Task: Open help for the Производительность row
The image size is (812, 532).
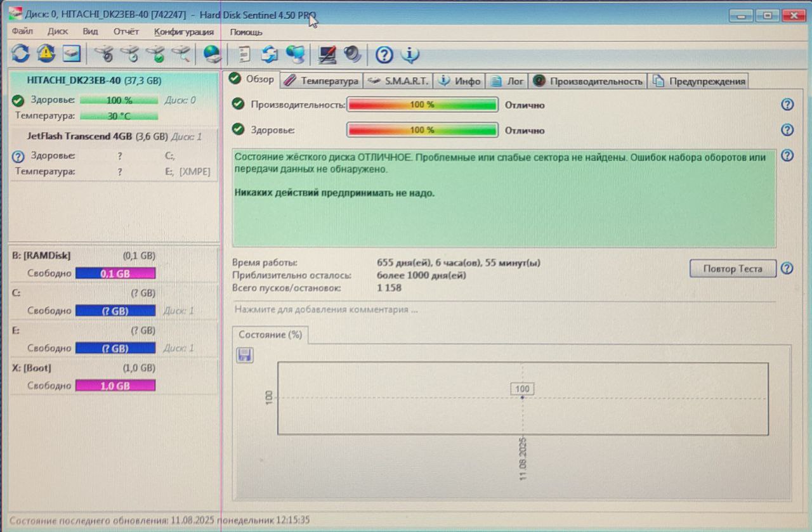Action: [x=787, y=105]
